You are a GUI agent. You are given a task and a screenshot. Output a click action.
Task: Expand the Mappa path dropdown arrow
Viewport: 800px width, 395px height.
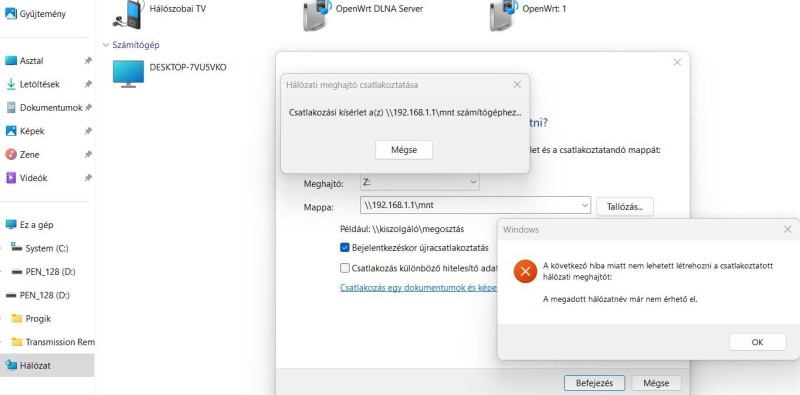[x=585, y=206]
